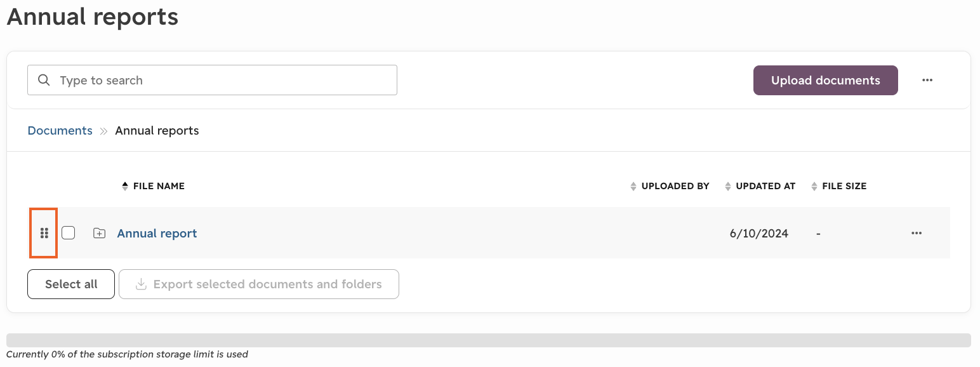Click the folder icon beside Annual report
The height and width of the screenshot is (367, 980).
tap(99, 233)
